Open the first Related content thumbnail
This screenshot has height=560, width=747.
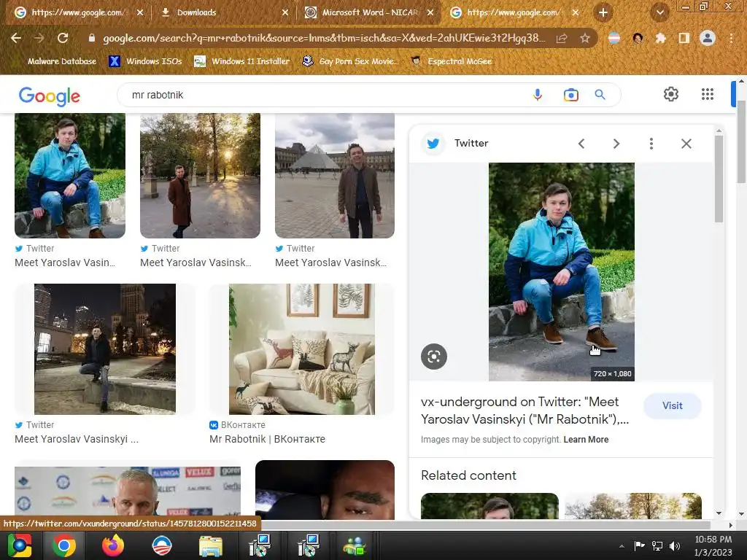[489, 506]
